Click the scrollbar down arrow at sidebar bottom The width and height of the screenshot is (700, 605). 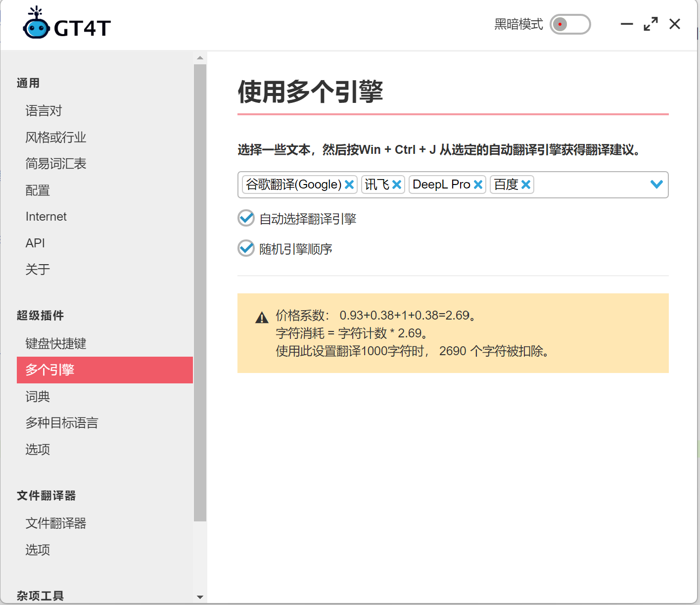[x=200, y=597]
